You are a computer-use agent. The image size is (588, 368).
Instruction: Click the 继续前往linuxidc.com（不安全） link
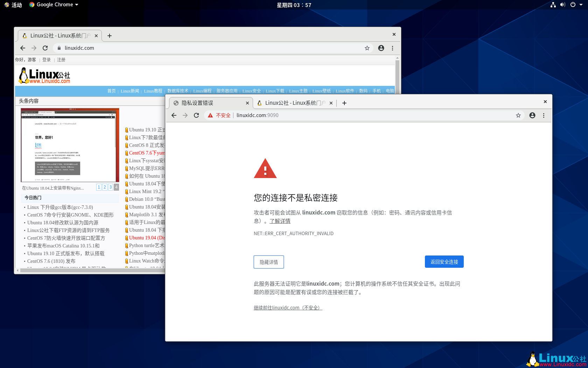coord(288,307)
